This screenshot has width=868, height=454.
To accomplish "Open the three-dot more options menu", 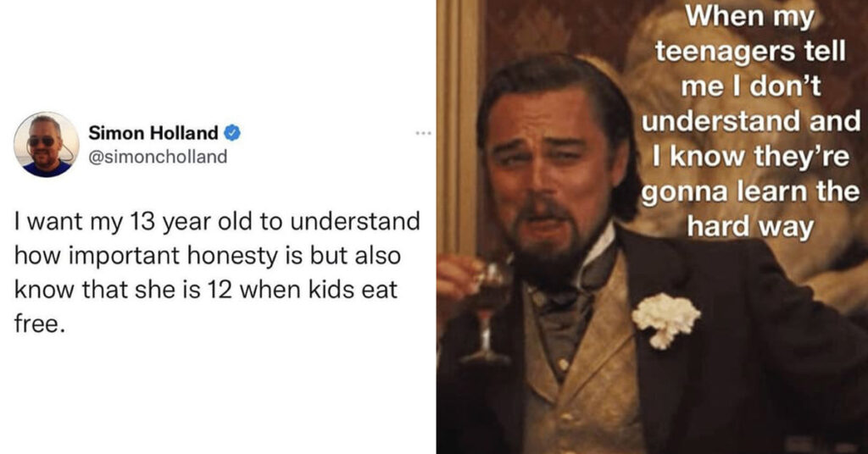I will click(424, 133).
